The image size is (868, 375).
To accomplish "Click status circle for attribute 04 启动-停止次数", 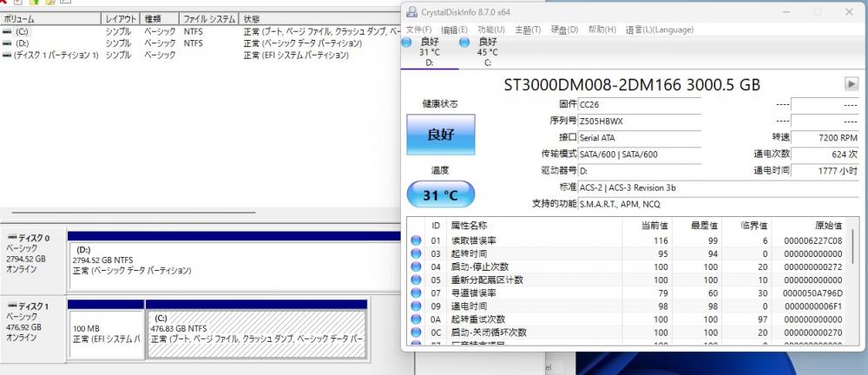I will pyautogui.click(x=417, y=266).
